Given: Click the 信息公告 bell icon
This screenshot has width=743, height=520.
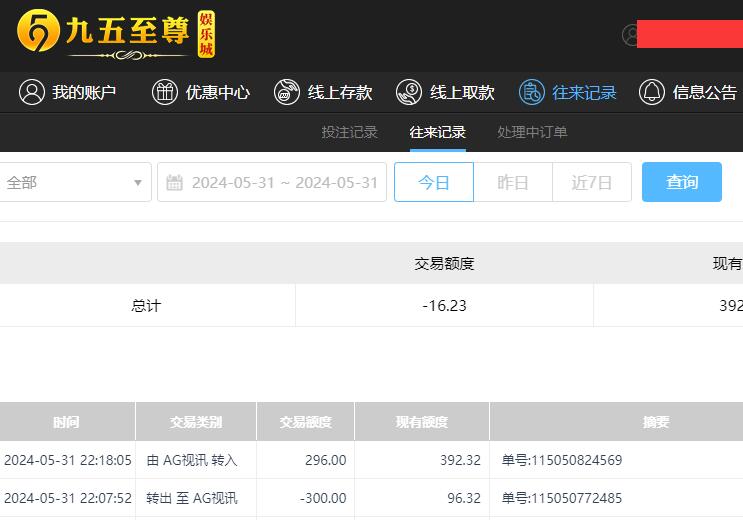Looking at the screenshot, I should pyautogui.click(x=652, y=92).
